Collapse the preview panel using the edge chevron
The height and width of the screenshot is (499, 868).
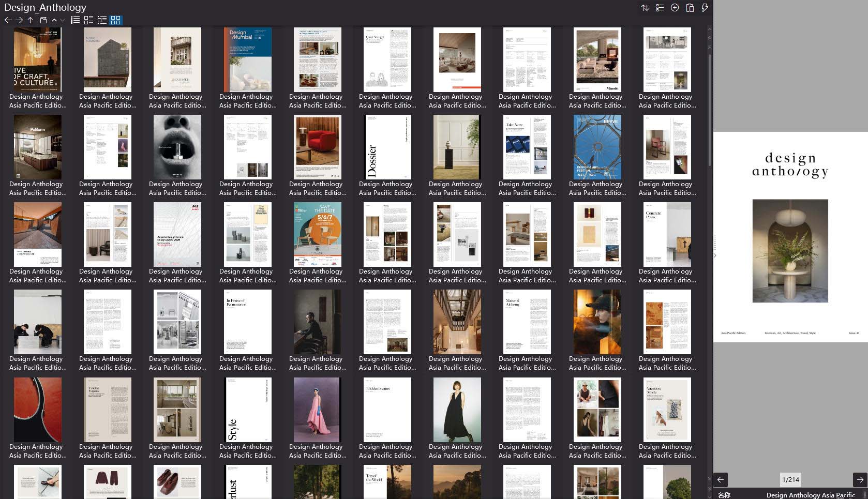click(714, 255)
